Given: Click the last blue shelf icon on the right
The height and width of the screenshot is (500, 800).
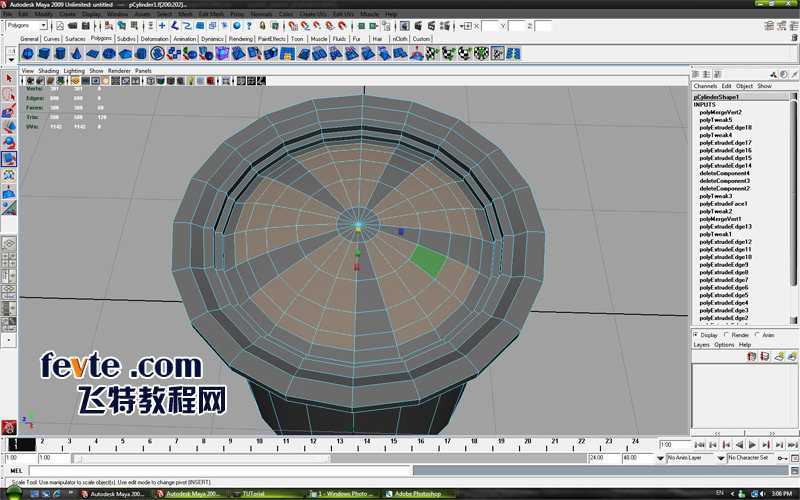Looking at the screenshot, I should (513, 54).
